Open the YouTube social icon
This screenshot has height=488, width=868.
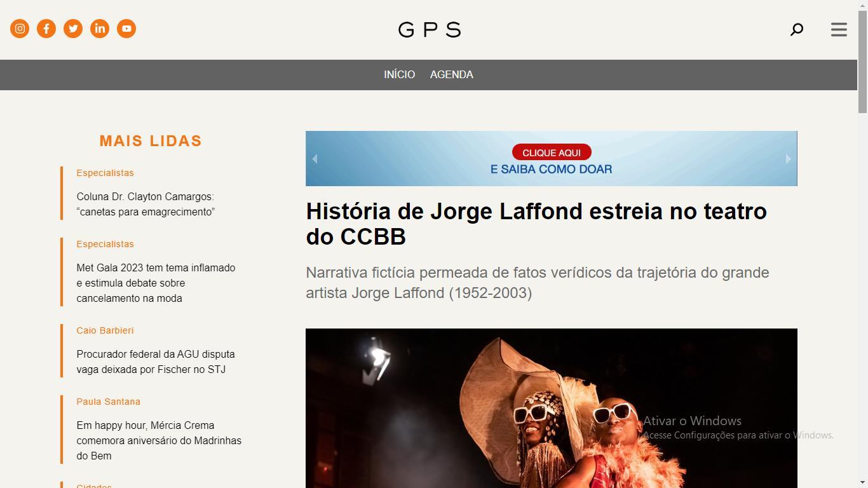[x=126, y=29]
